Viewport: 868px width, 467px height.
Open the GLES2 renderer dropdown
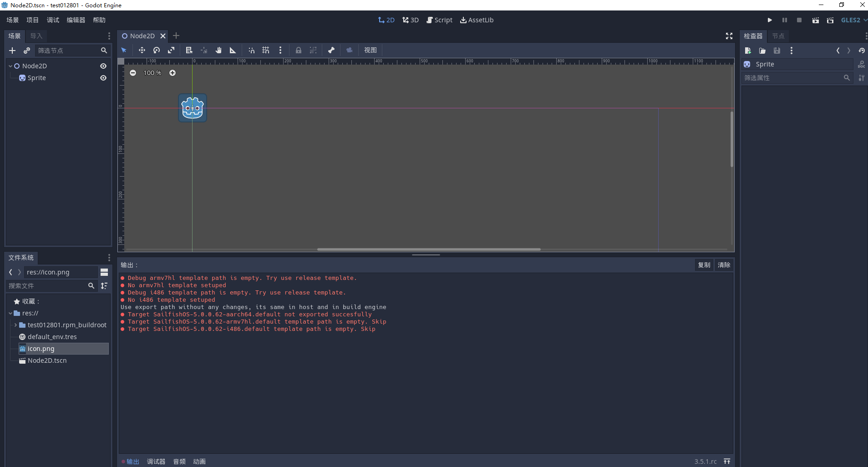point(853,20)
